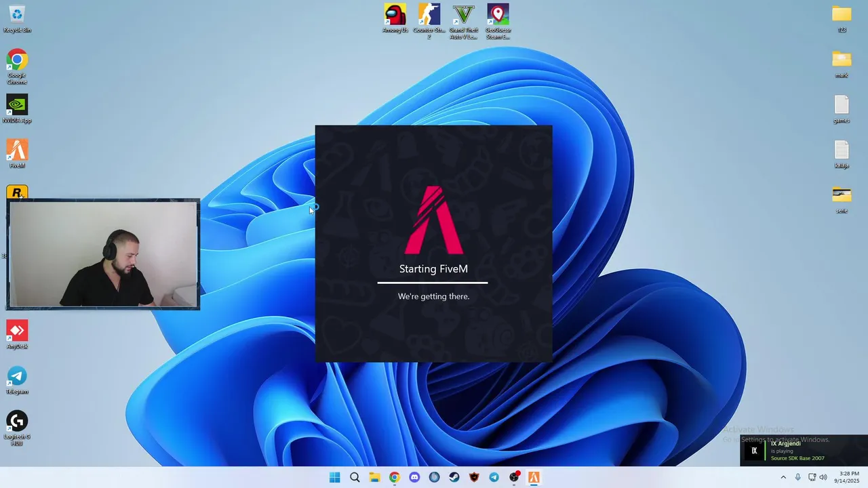Open the serie folder on desktop
This screenshot has width=868, height=488.
coord(842,200)
